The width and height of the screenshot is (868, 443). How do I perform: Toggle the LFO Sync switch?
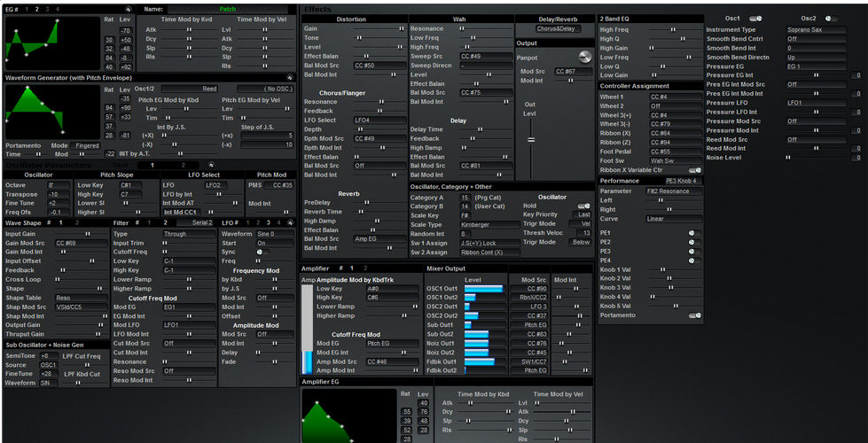pos(263,252)
